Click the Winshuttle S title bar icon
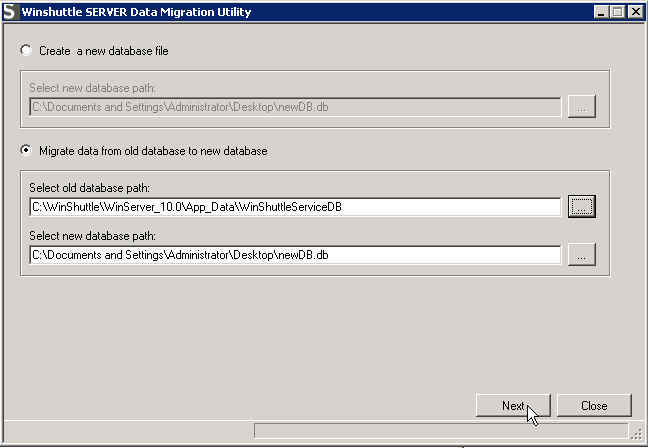This screenshot has height=448, width=648. [10, 12]
